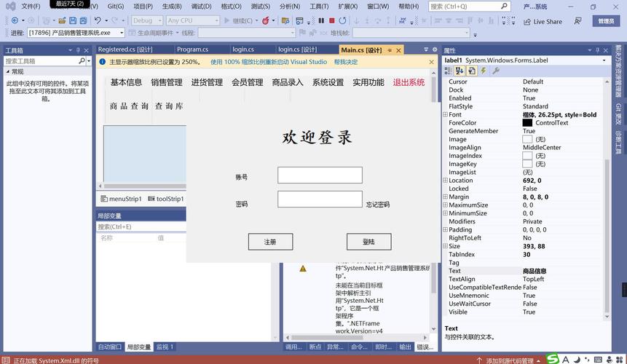Click the Sogou input method tray icon
Viewport: 627px width, 364px height.
point(553,359)
